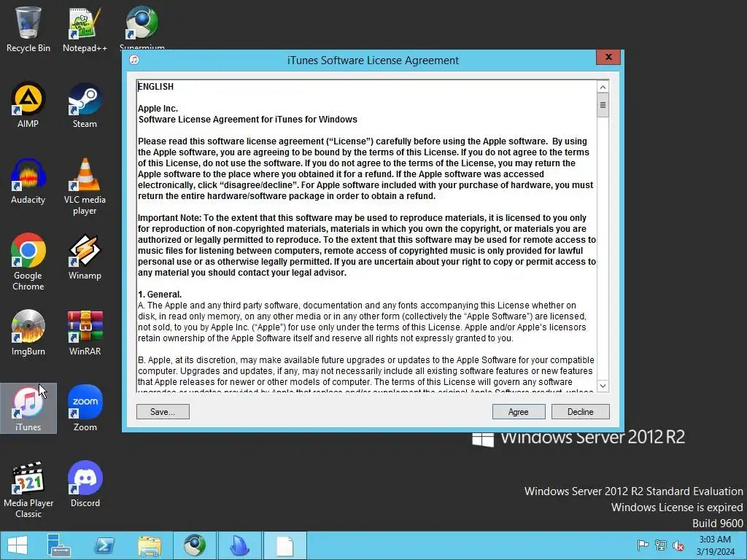Open the Audacity desktop shortcut
Image resolution: width=747 pixels, height=560 pixels.
point(28,181)
